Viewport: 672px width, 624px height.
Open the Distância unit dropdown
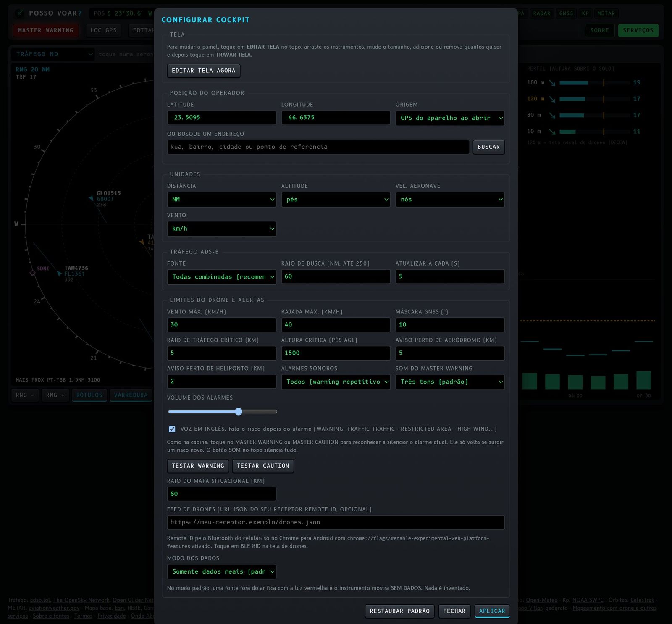222,200
